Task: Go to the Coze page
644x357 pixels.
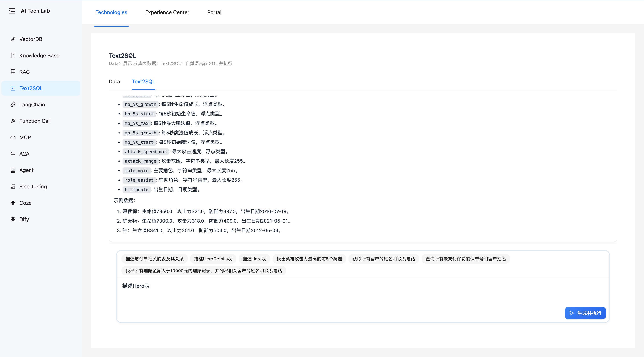Action: [41, 203]
